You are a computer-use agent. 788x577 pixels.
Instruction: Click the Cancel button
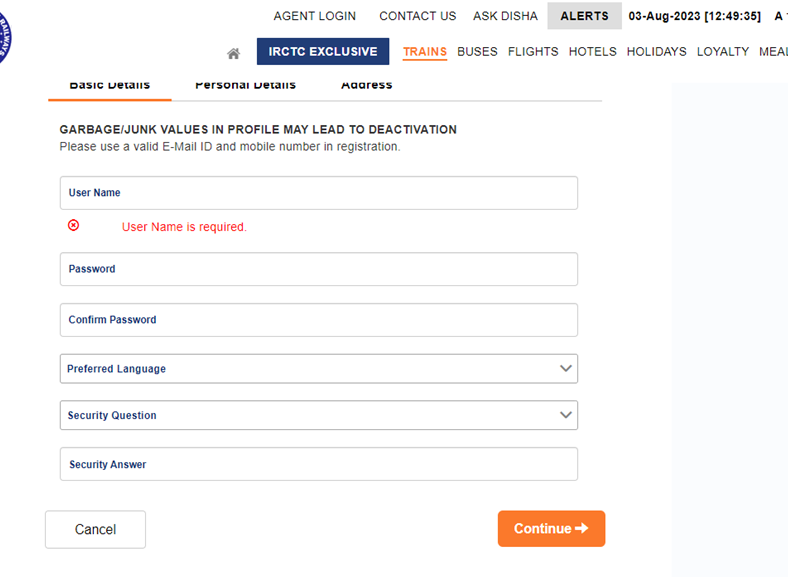95,529
